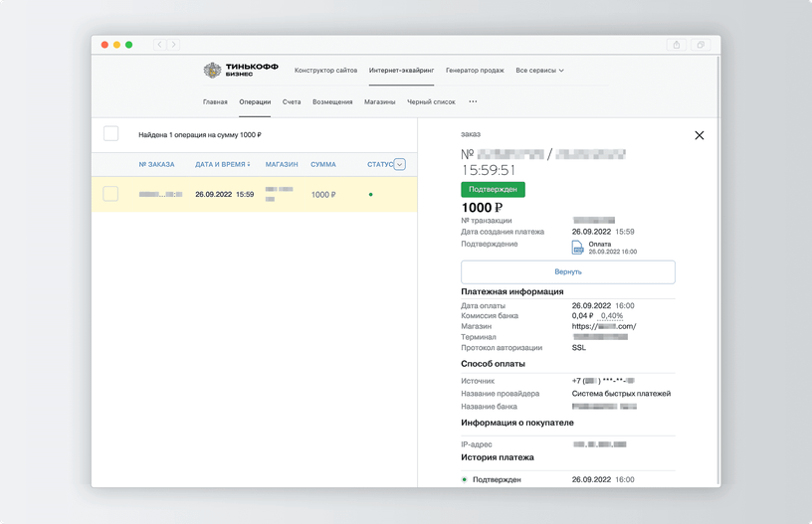The image size is (812, 524).
Task: Open Генератор продаж service
Action: click(x=475, y=71)
